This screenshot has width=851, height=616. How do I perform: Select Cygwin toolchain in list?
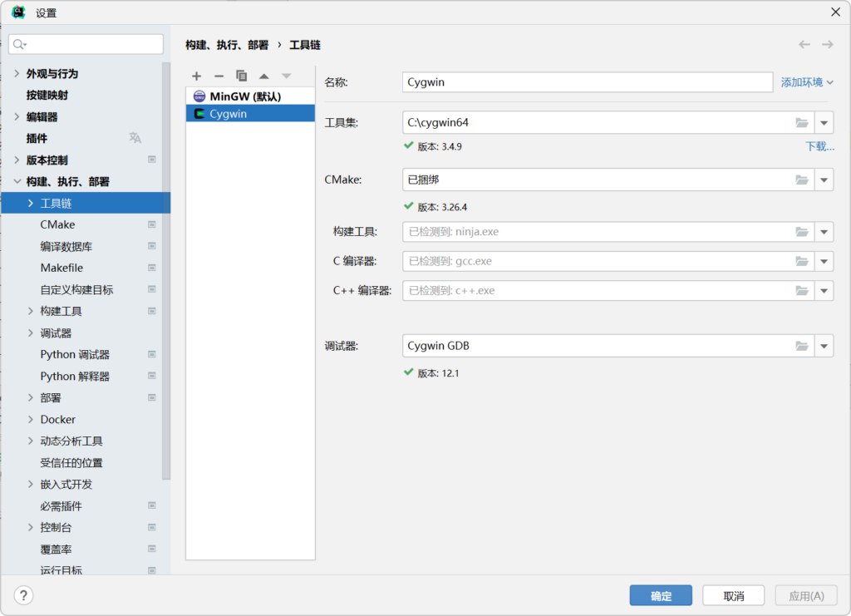coord(250,113)
